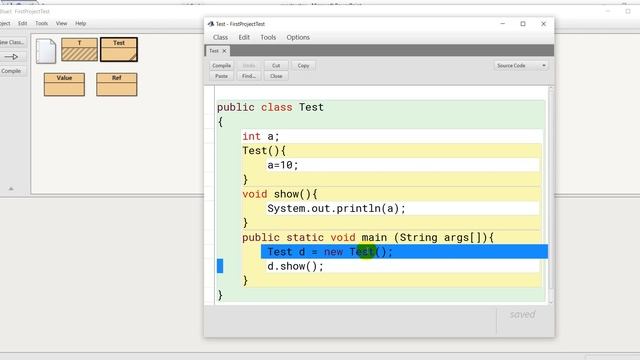Click the README document icon in project
This screenshot has width=640, height=360.
coord(46,51)
